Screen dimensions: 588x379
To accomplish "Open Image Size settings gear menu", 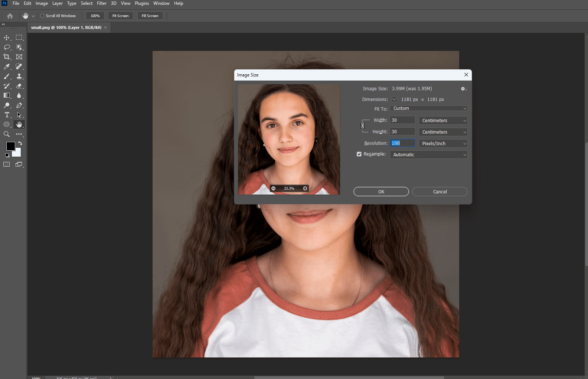I will coord(463,89).
